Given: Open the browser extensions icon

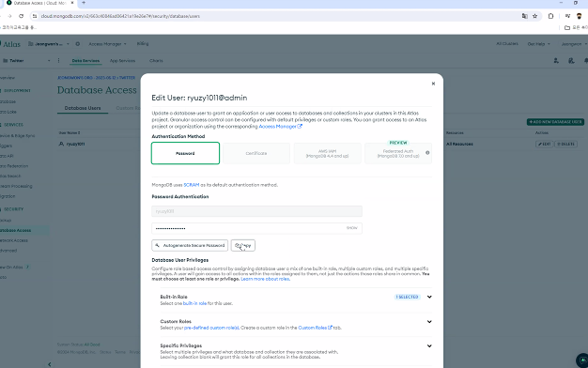Looking at the screenshot, I should [x=550, y=16].
